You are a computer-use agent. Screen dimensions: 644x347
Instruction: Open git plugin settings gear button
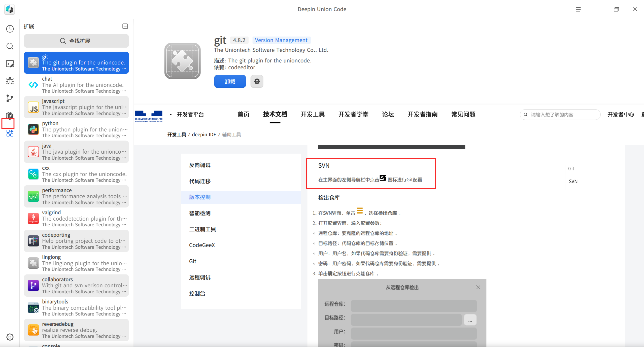tap(257, 81)
